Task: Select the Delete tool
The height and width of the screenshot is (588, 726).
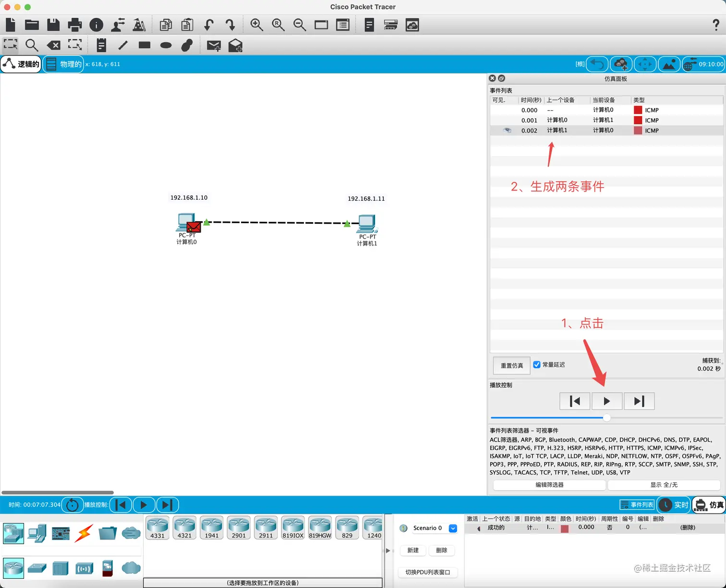Action: click(53, 45)
